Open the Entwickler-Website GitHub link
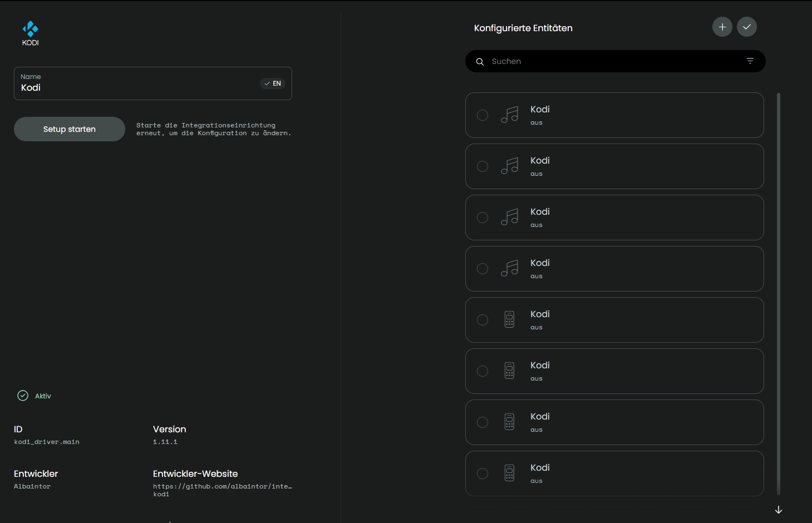Image resolution: width=812 pixels, height=523 pixels. coord(222,487)
